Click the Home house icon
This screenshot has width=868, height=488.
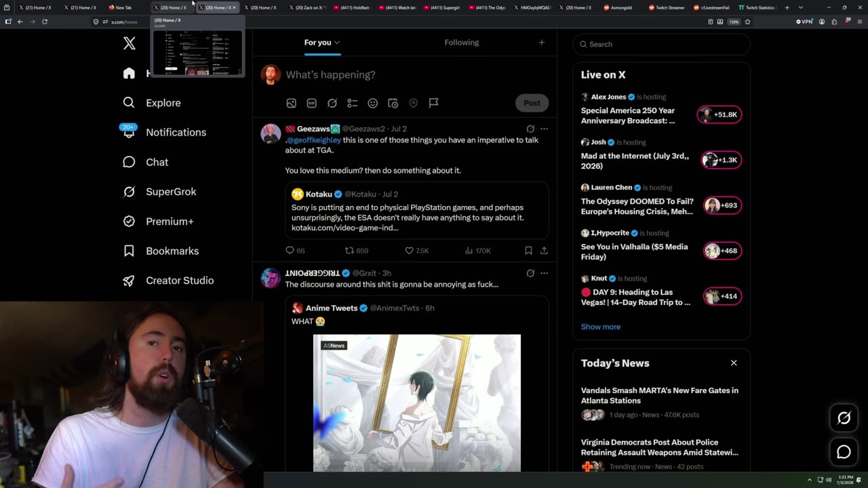(129, 73)
